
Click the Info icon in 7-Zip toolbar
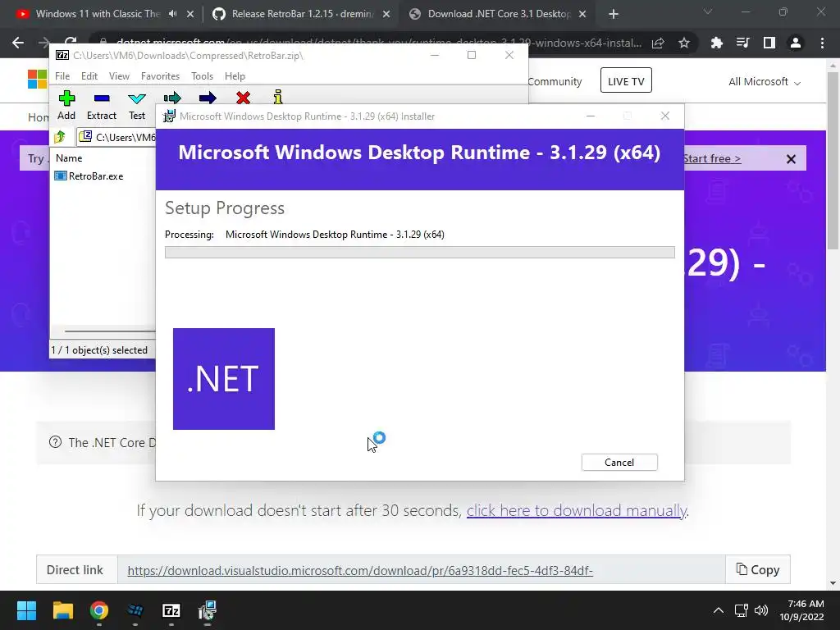pos(277,98)
